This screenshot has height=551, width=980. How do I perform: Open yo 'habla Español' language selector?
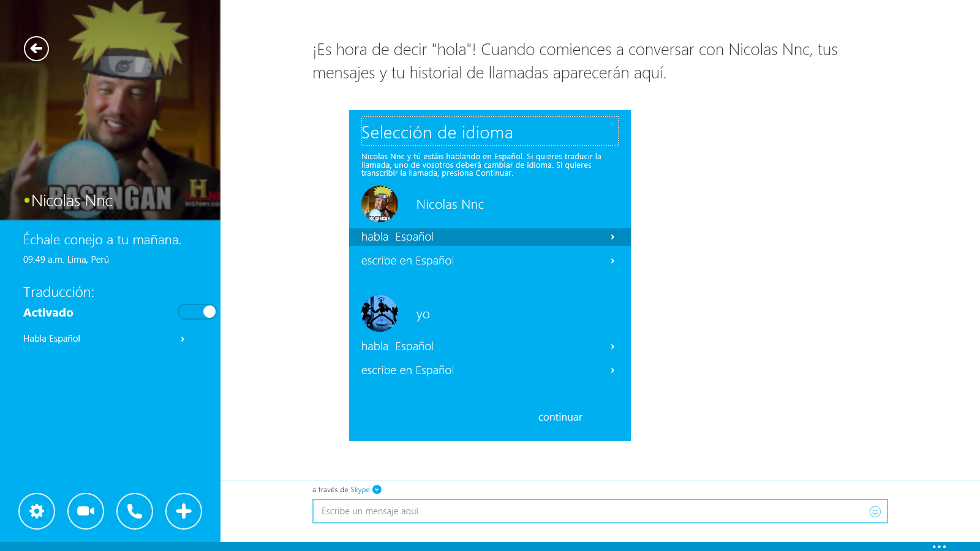click(490, 347)
